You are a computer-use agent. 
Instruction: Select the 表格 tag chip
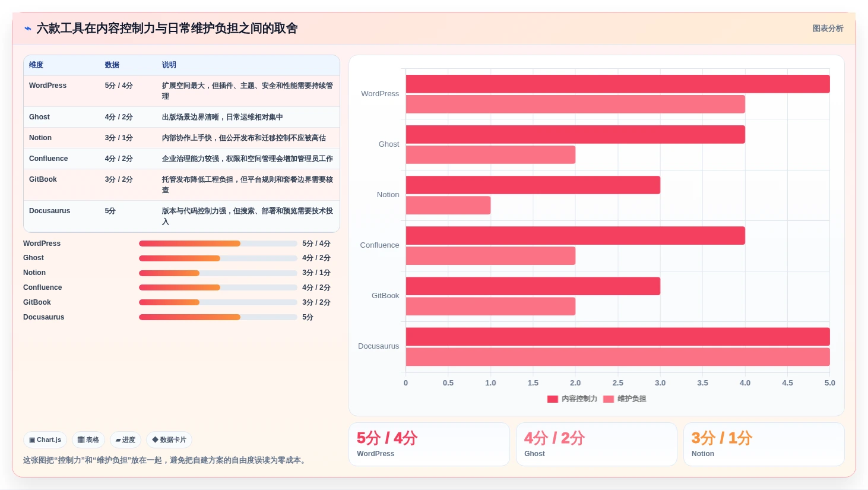pos(88,440)
